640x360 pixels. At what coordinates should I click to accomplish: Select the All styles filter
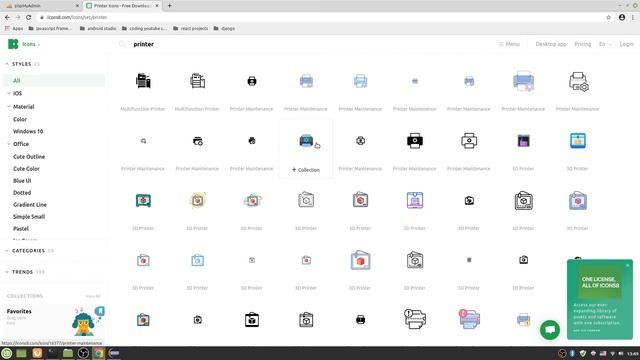pos(54,80)
